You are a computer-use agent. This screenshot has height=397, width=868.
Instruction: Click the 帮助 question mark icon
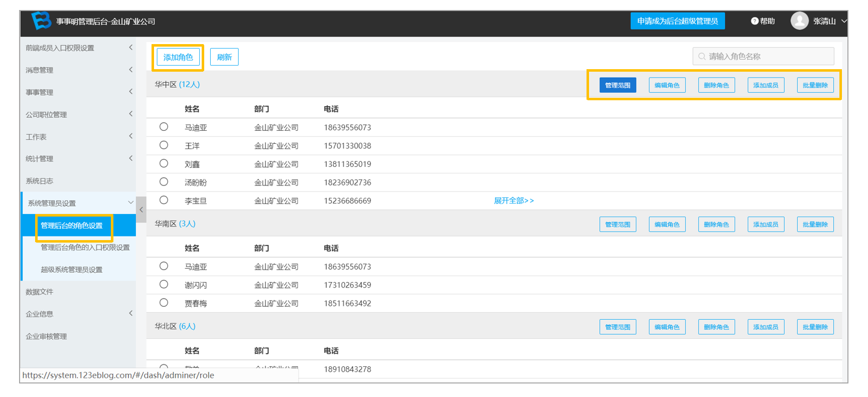click(x=754, y=21)
